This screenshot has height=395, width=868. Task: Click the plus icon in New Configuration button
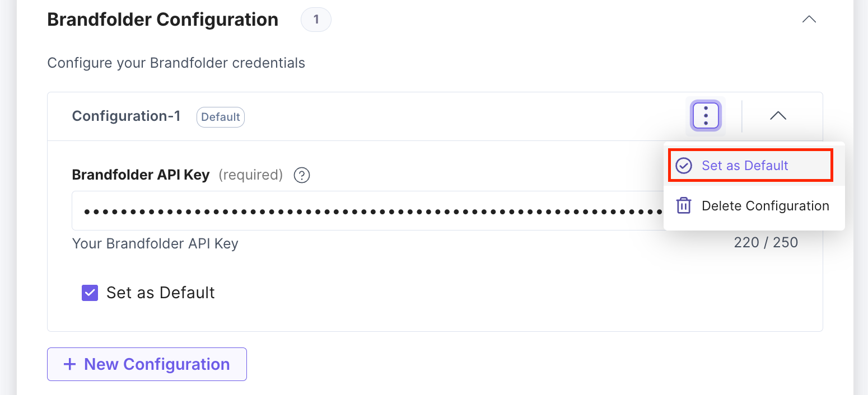(69, 364)
